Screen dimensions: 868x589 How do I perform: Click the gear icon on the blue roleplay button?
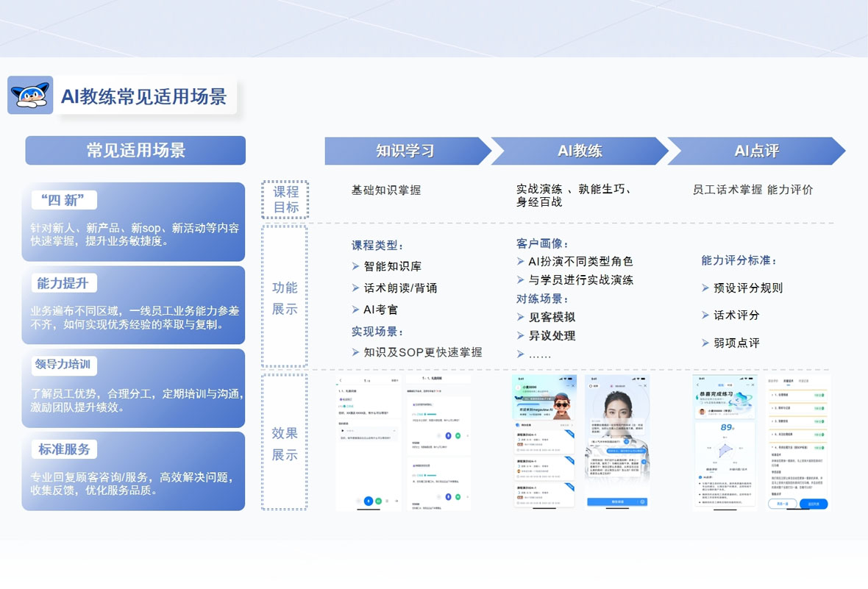coord(644,501)
